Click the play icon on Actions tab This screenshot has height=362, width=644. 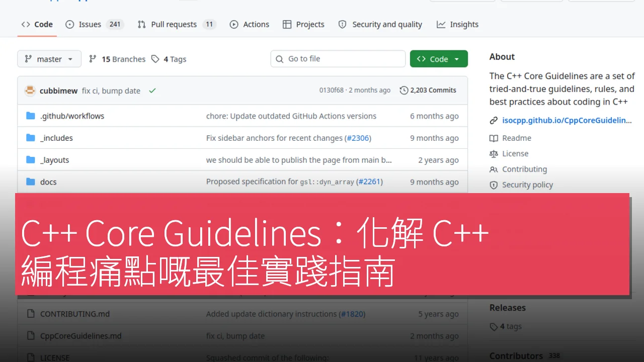(x=234, y=24)
